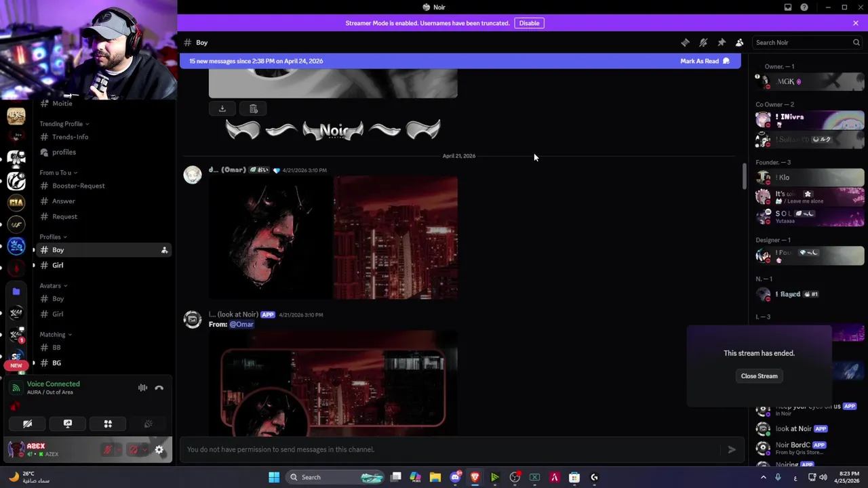
Task: Open the NEW server badge icon
Action: (x=16, y=365)
